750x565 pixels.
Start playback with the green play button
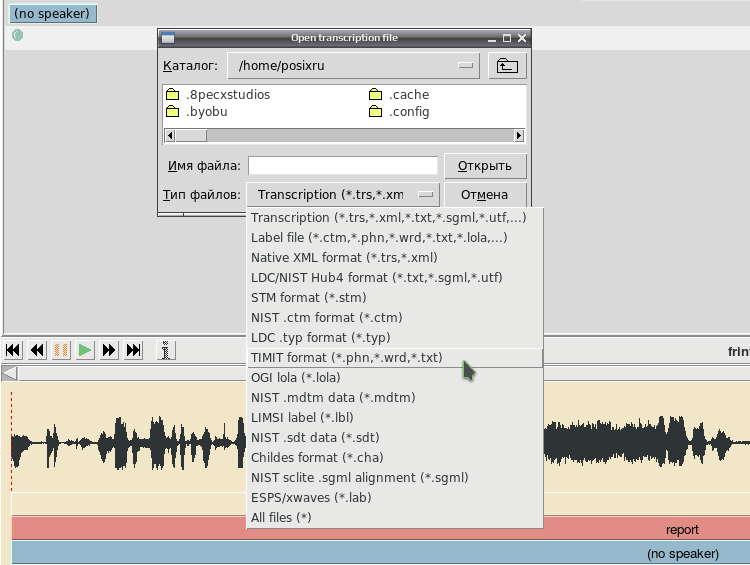click(x=85, y=351)
